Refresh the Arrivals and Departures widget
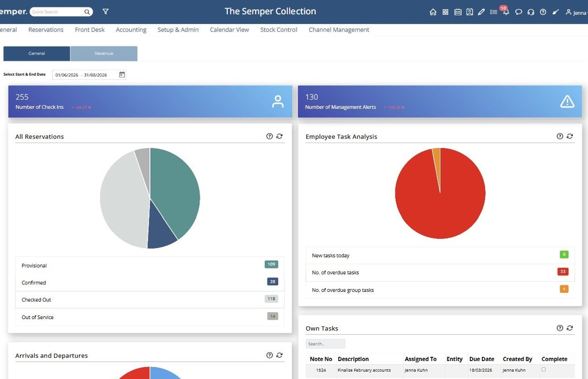 click(279, 355)
